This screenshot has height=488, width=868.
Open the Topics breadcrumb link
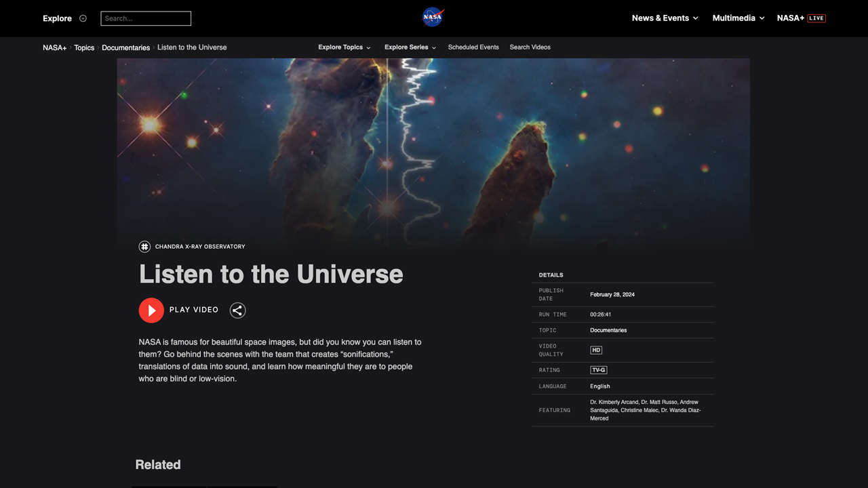[84, 47]
